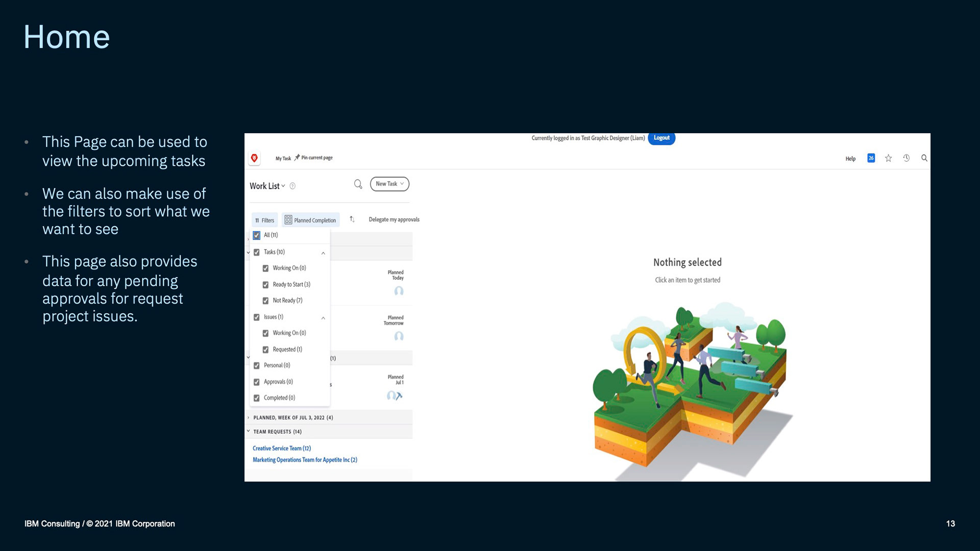Select the My Task menu item
Viewport: 980px width, 551px height.
(x=283, y=159)
